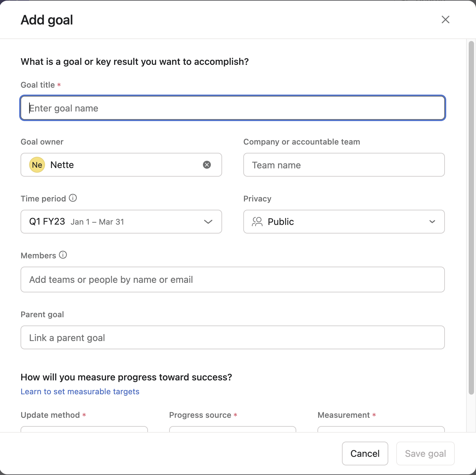The width and height of the screenshot is (476, 475).
Task: Click the down arrow in Privacy field
Action: pos(432,222)
